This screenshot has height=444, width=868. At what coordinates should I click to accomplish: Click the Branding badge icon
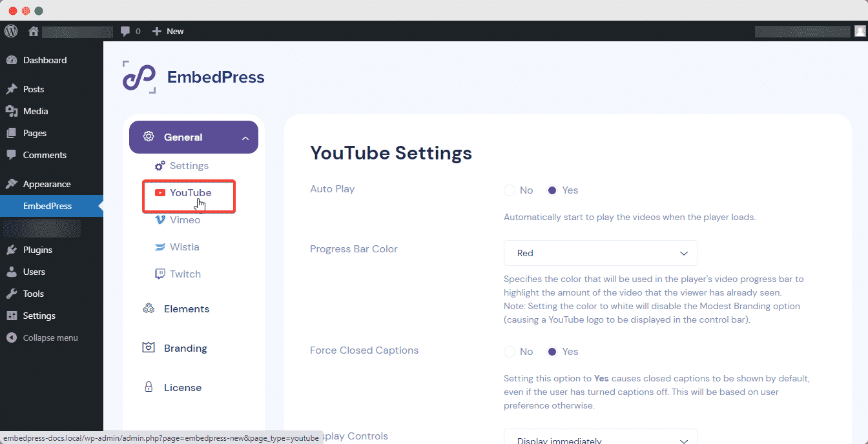[149, 348]
